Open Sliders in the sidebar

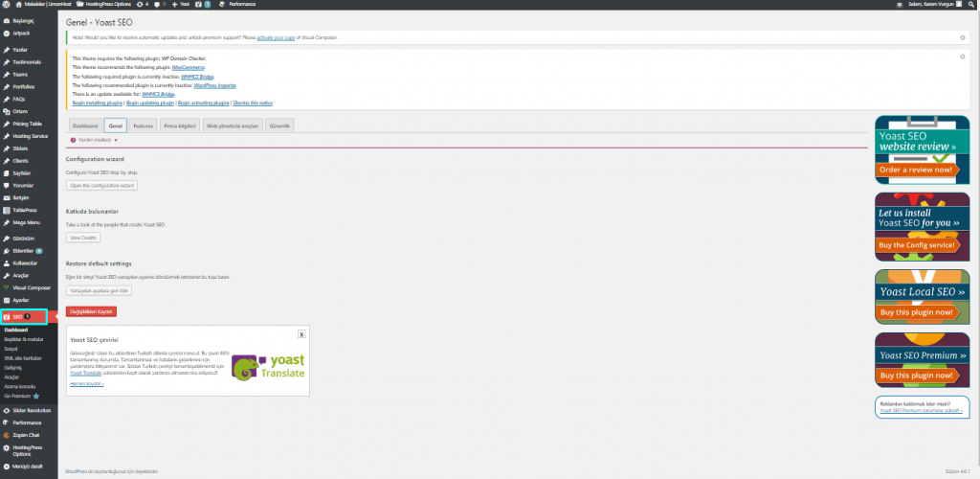20,148
